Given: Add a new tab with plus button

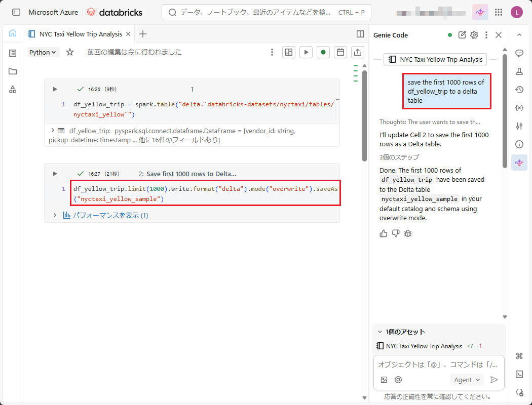Looking at the screenshot, I should [143, 34].
